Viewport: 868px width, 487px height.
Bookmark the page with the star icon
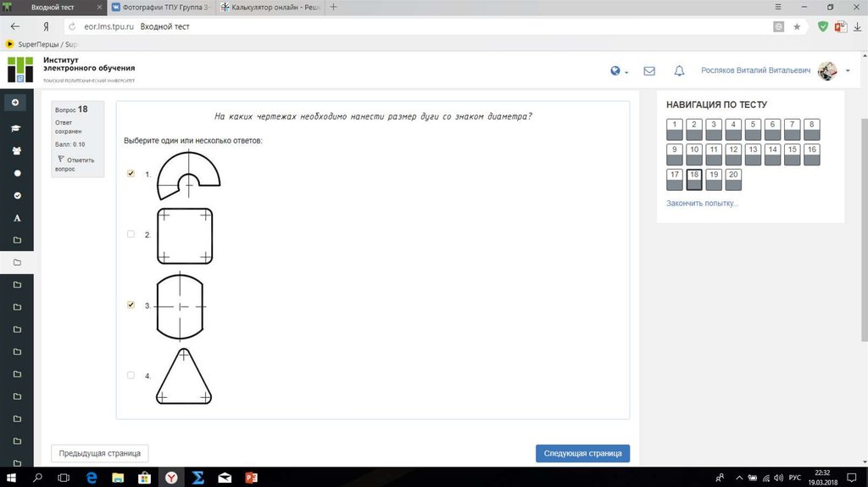coord(797,26)
